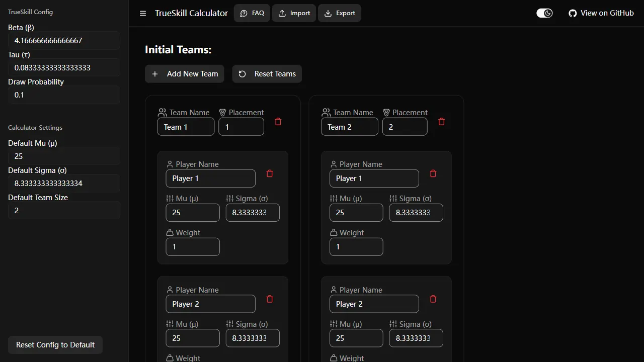Edit Team 2 Player 1 Weight field
Image resolution: width=644 pixels, height=362 pixels.
[356, 247]
